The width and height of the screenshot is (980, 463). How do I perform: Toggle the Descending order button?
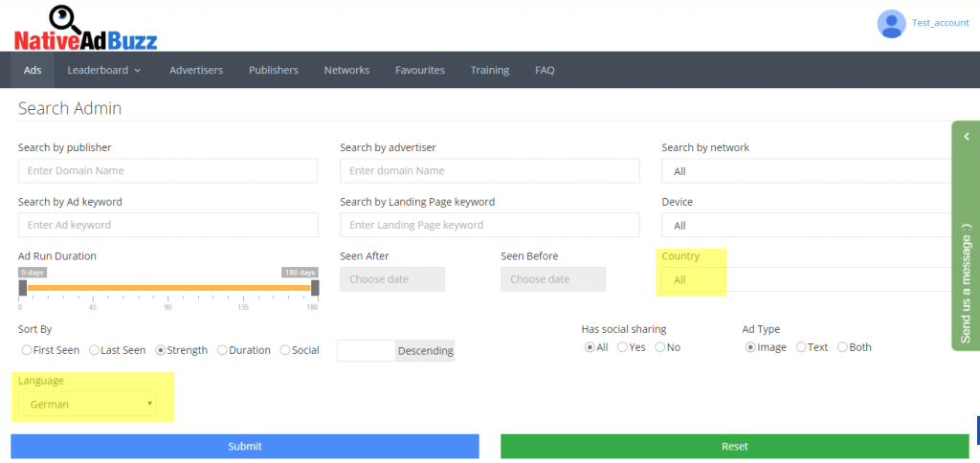(x=425, y=350)
